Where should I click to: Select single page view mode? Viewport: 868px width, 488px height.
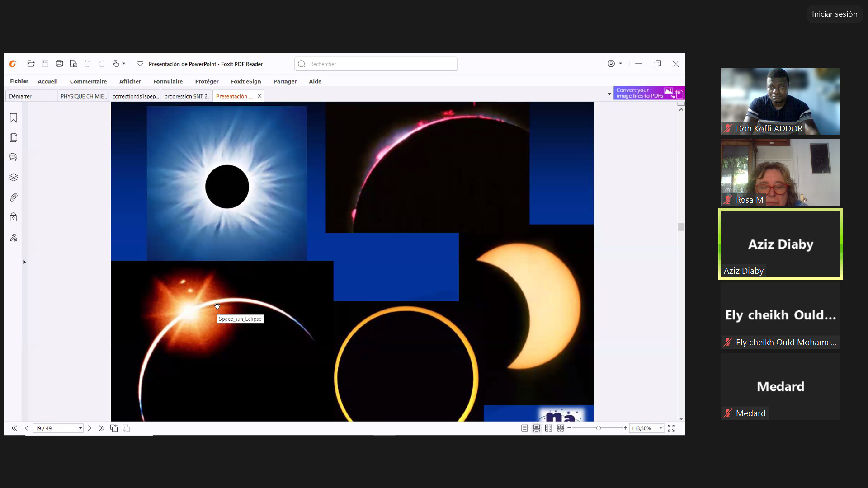[x=524, y=428]
